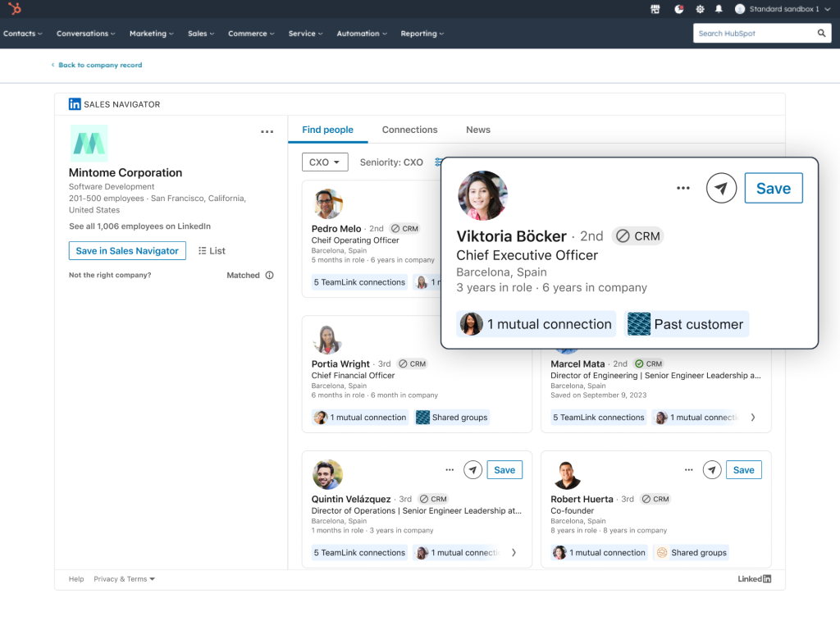Click the LinkedIn Sales Navigator logo

(x=75, y=103)
